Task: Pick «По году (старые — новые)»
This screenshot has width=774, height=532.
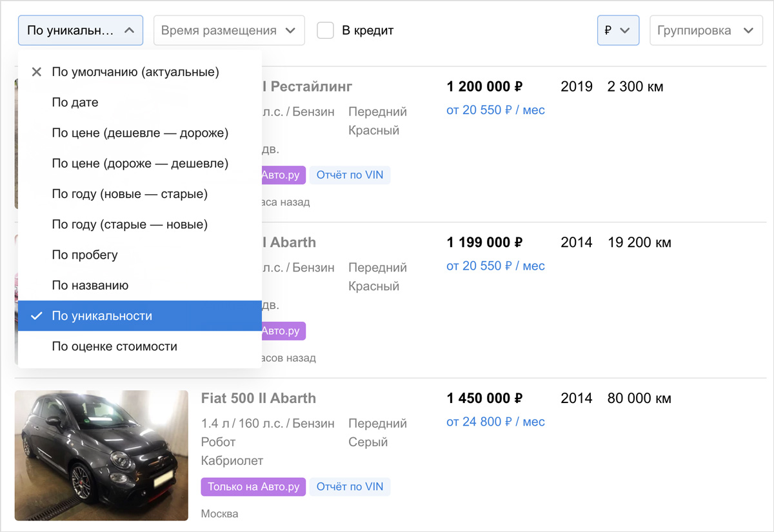Action: [140, 224]
